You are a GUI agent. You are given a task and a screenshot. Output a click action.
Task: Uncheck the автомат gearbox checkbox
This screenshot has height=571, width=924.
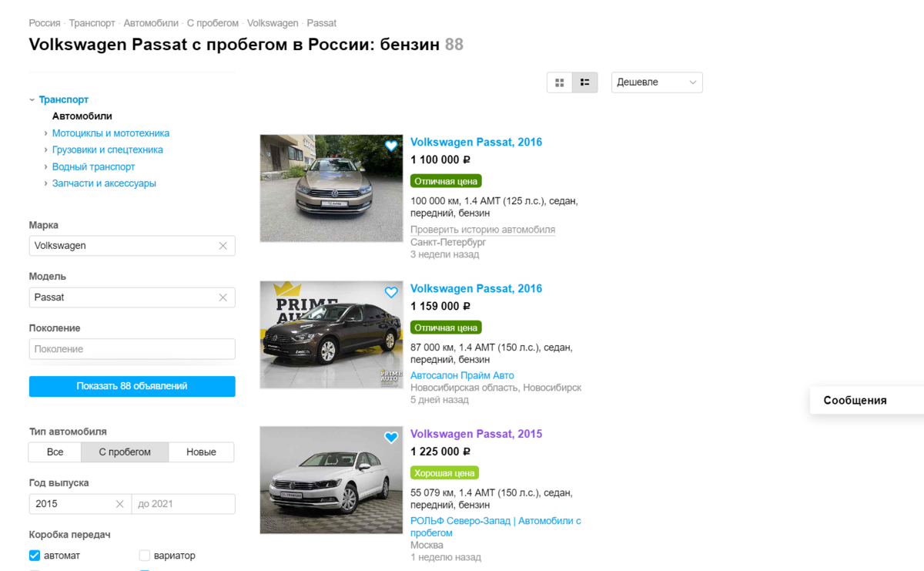click(35, 556)
